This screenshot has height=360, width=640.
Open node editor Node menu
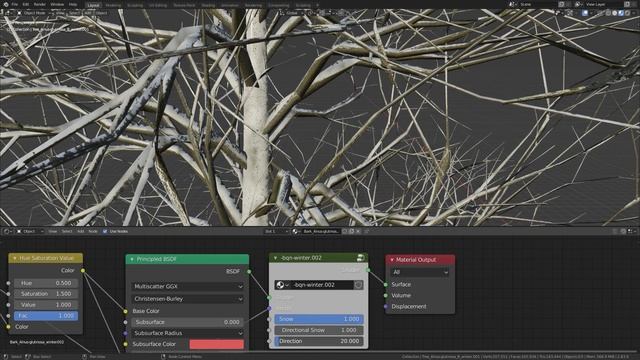(93, 231)
